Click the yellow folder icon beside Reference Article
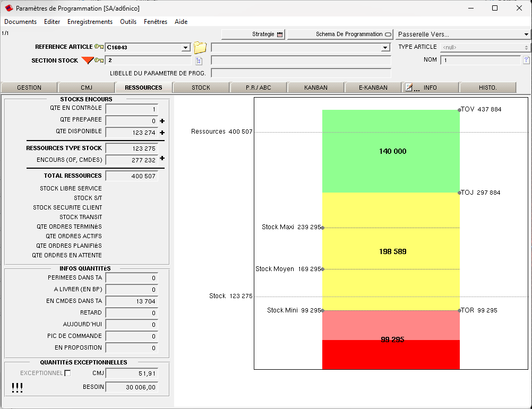Image resolution: width=532 pixels, height=409 pixels. [x=200, y=47]
